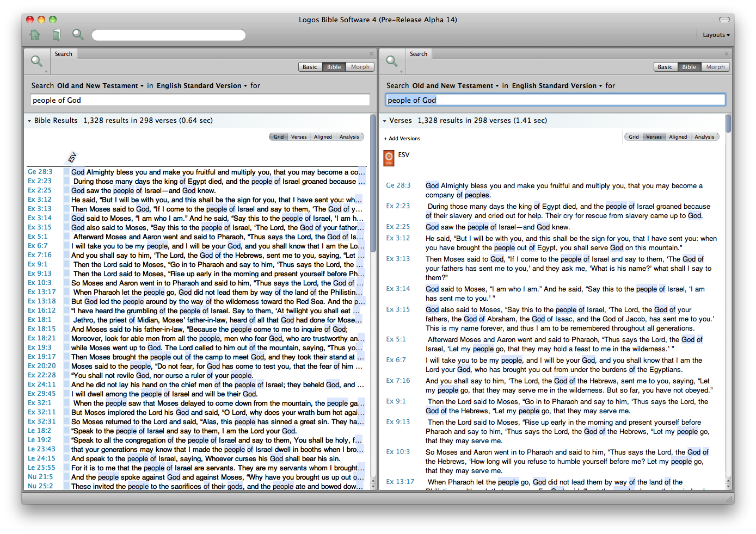Select Basic search in left panel
Image resolution: width=756 pixels, height=534 pixels.
click(310, 67)
